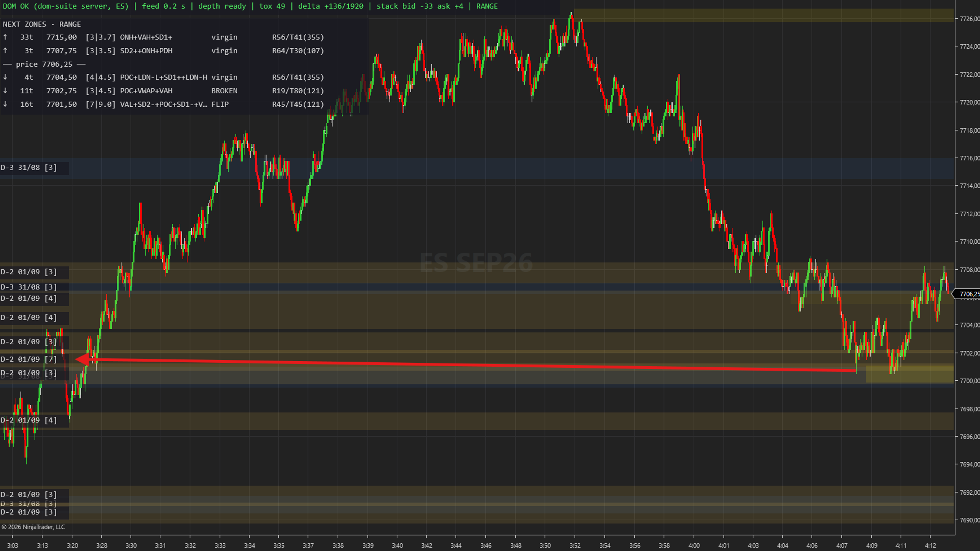The width and height of the screenshot is (980, 551).
Task: Click the 'NEXT ZONES · RANGE' panel header
Action: [42, 24]
